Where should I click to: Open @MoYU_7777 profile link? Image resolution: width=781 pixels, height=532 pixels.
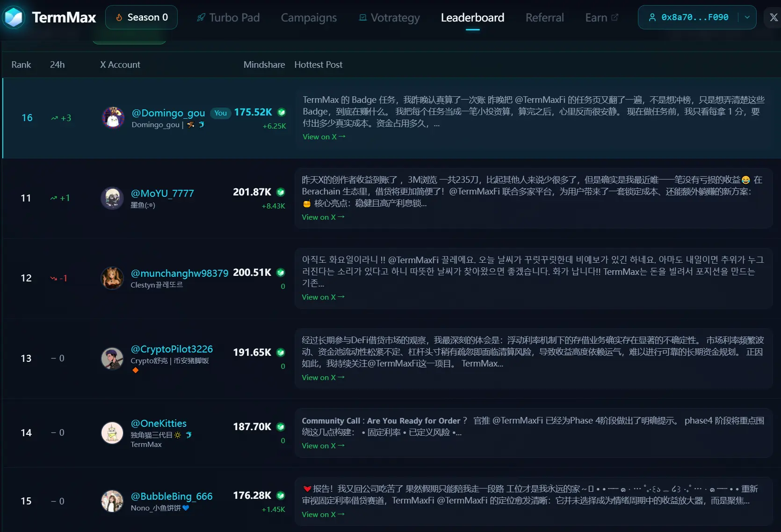point(162,193)
